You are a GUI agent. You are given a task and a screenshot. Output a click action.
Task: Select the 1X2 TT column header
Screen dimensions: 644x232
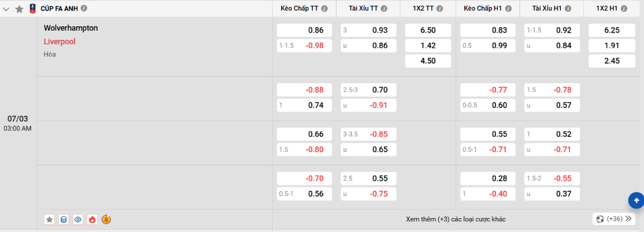(x=423, y=9)
